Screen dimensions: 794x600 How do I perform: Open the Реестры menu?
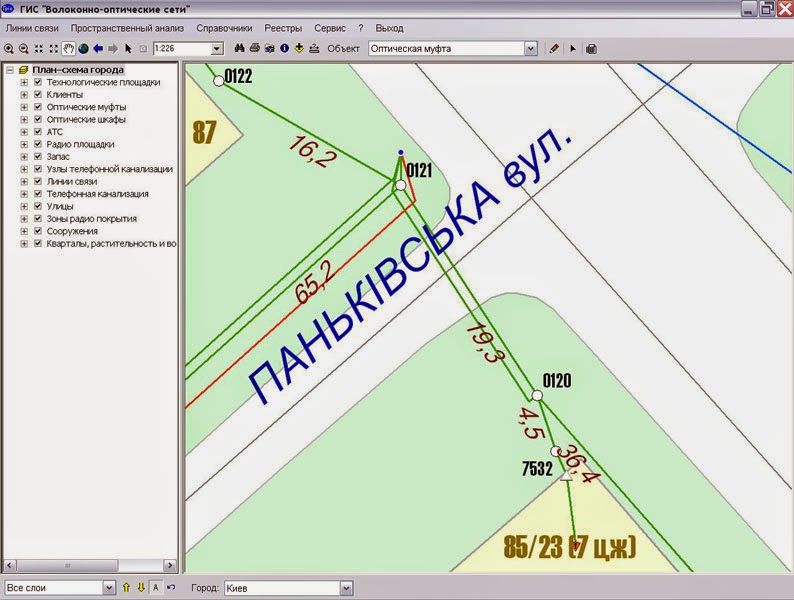point(283,28)
